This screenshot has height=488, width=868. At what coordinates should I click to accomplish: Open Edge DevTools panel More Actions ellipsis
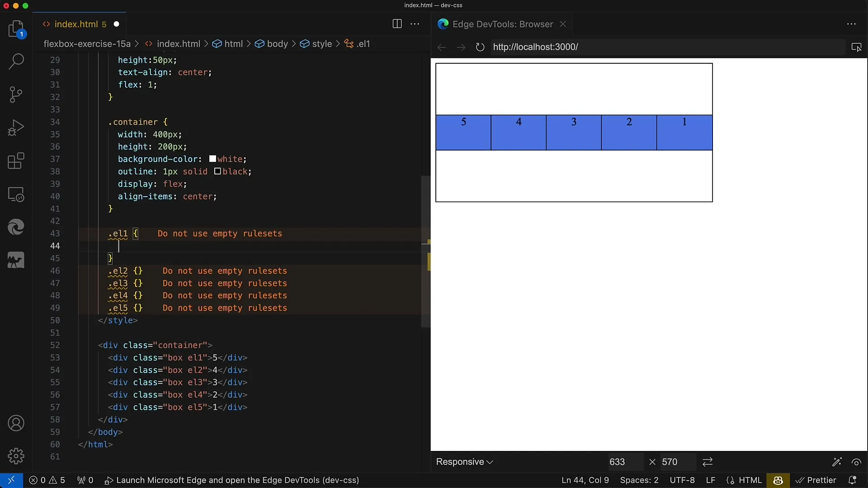851,24
